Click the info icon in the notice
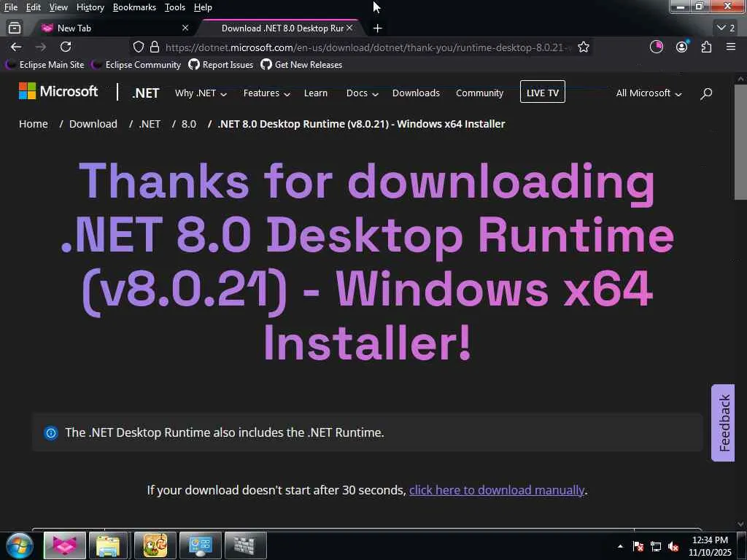The height and width of the screenshot is (560, 747). pyautogui.click(x=50, y=433)
